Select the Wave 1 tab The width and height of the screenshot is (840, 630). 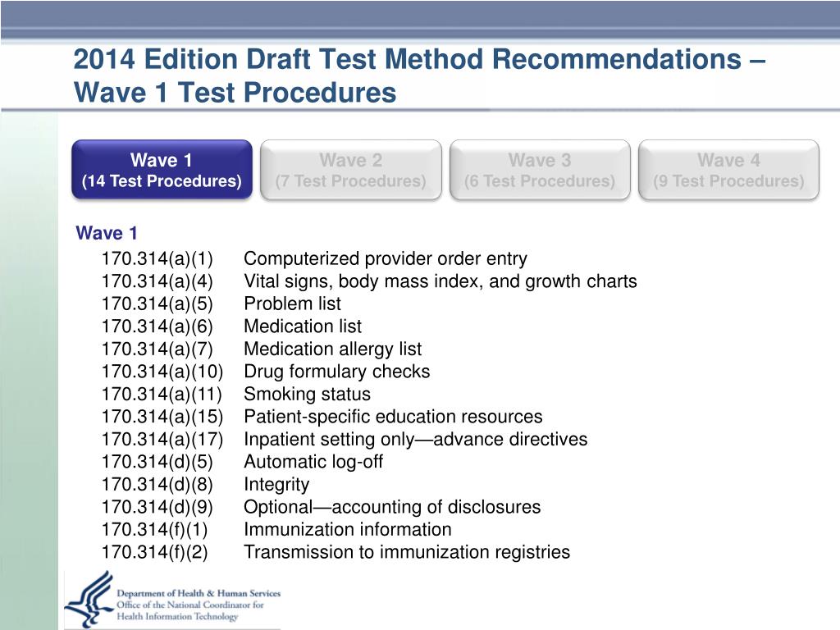[x=162, y=170]
